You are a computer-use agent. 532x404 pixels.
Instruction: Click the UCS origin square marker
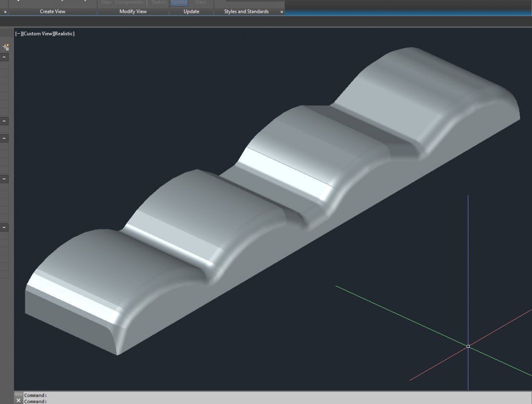click(468, 346)
